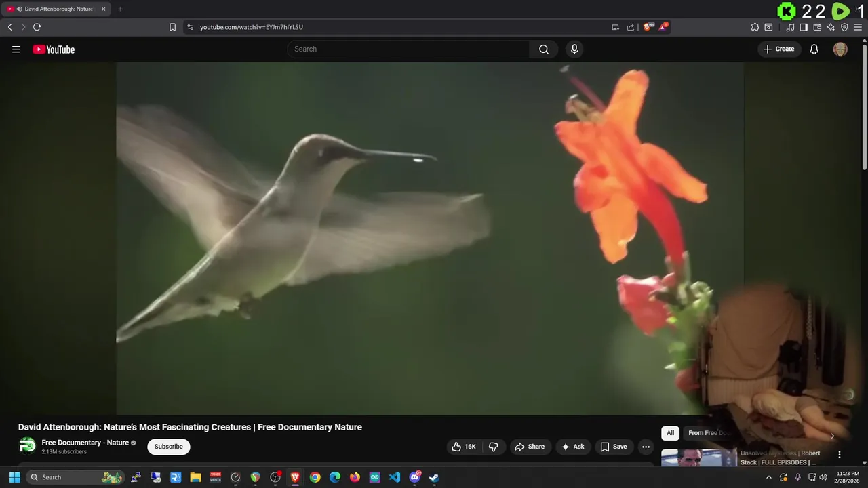
Task: Subscribe to Free Documentary - Nature
Action: coord(168,447)
